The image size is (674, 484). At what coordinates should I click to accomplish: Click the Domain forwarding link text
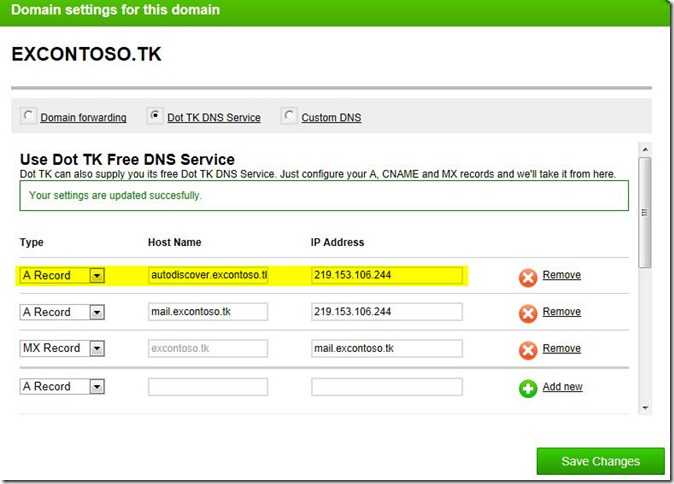[x=83, y=118]
